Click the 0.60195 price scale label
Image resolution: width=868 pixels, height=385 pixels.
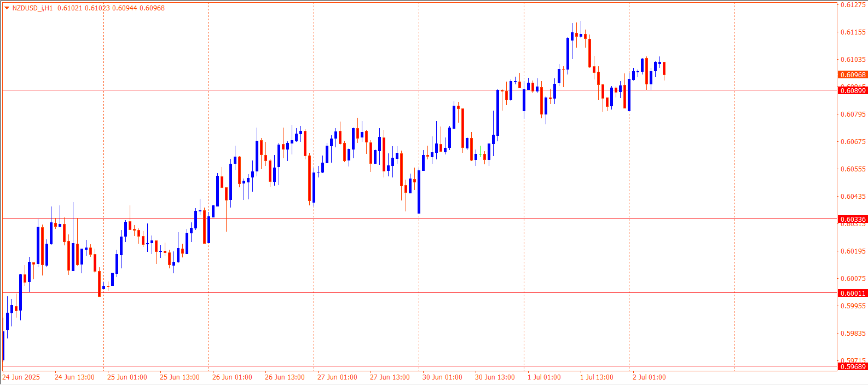pos(853,251)
